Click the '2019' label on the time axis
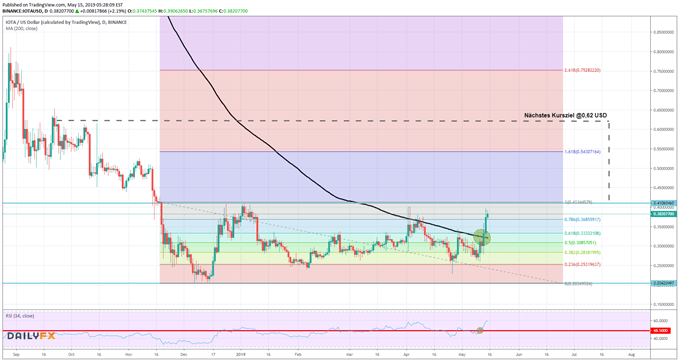 (241, 354)
